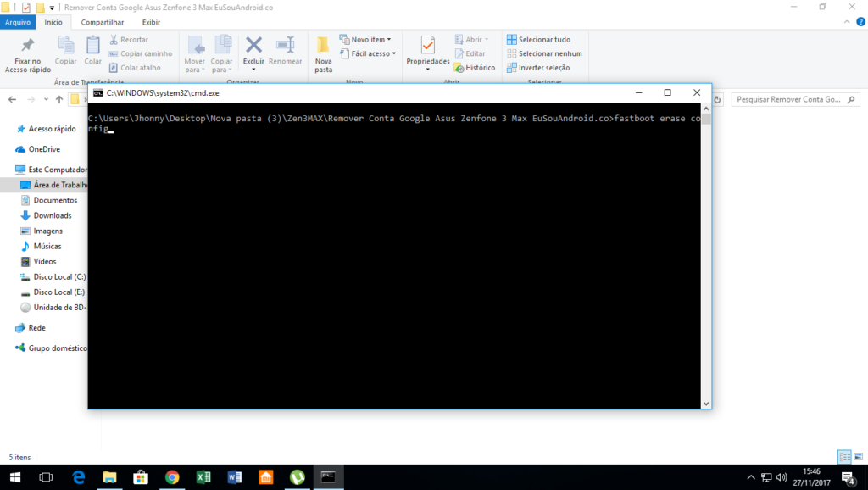
Task: Open Disco Local (C:) drive
Action: (x=53, y=277)
